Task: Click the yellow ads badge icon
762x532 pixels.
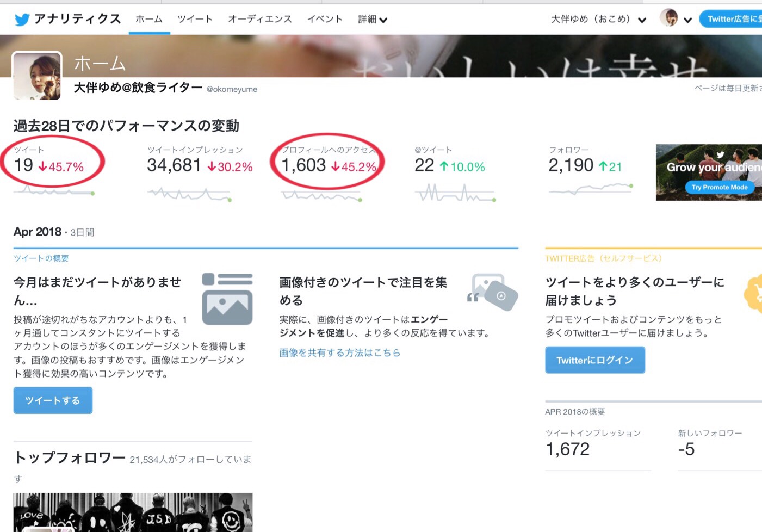Action: [754, 294]
